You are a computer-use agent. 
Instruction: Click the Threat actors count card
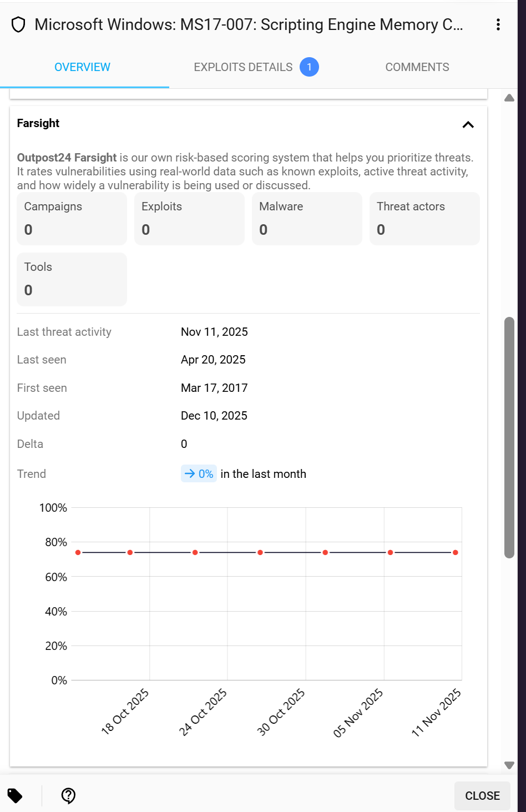(424, 219)
